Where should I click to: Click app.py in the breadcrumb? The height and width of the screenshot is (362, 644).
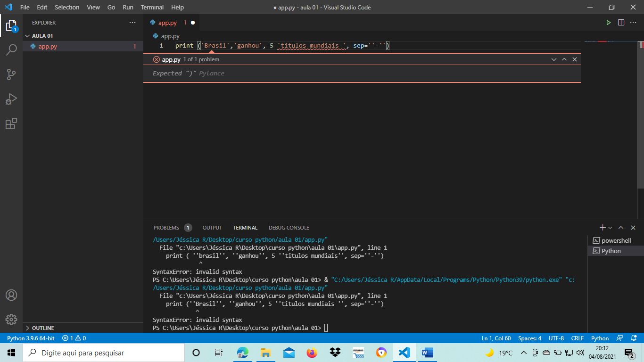(170, 36)
